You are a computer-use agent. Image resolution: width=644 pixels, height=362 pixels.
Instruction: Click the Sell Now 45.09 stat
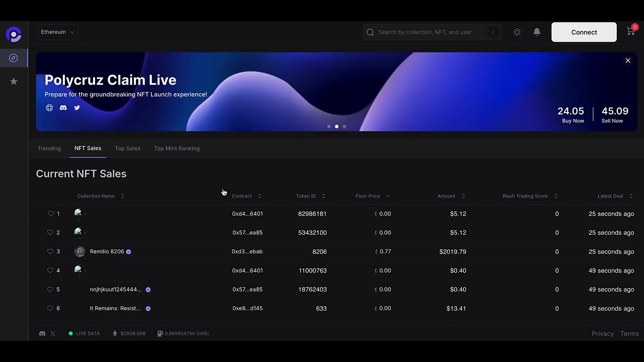pyautogui.click(x=615, y=115)
